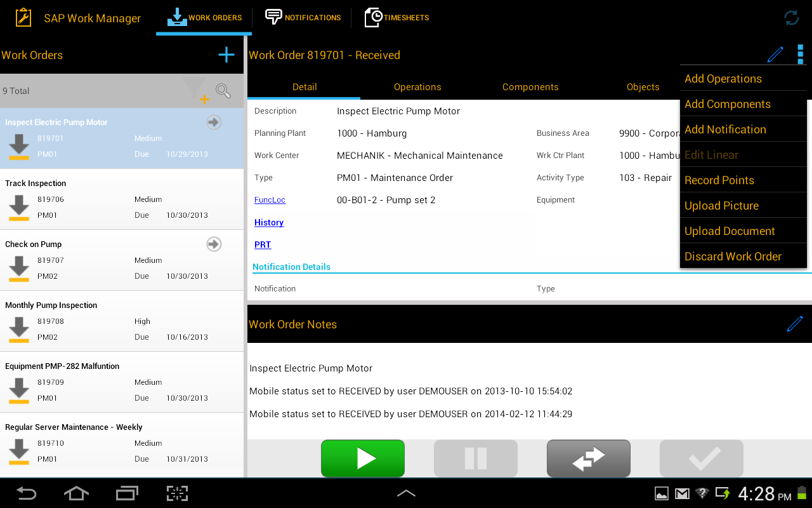Tap the pause work order button
Screen dimensions: 812x508
click(476, 458)
